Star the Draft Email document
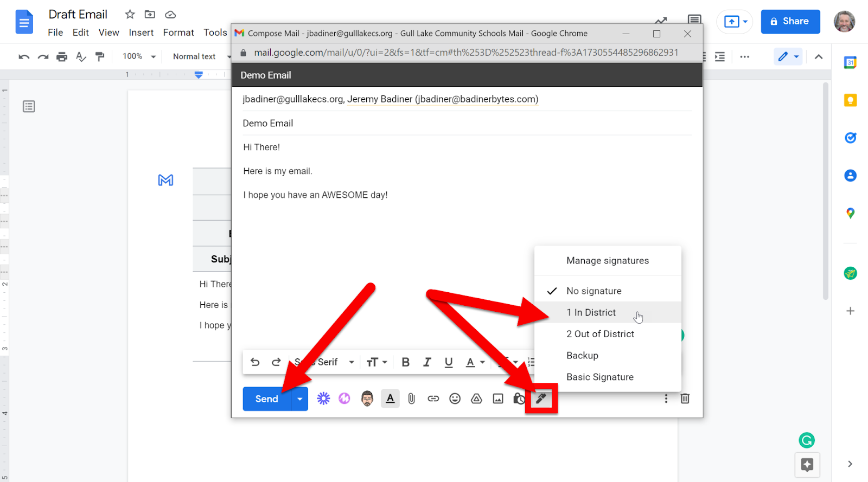Image resolution: width=868 pixels, height=482 pixels. tap(130, 14)
